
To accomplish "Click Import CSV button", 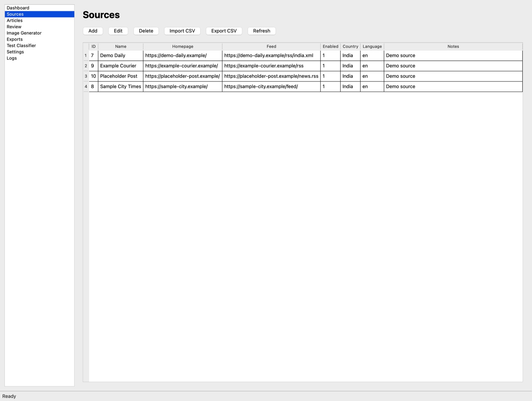I will click(182, 31).
